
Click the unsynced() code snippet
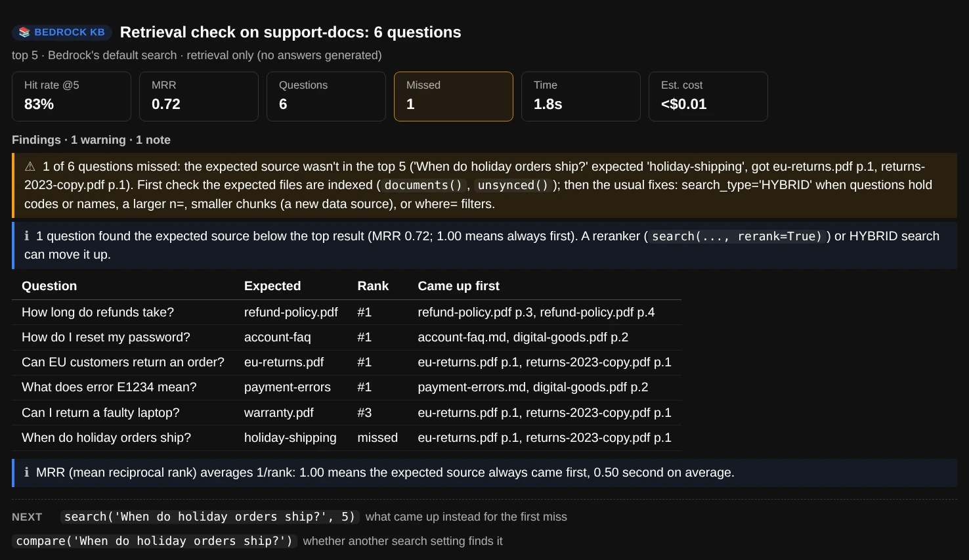[x=513, y=185]
